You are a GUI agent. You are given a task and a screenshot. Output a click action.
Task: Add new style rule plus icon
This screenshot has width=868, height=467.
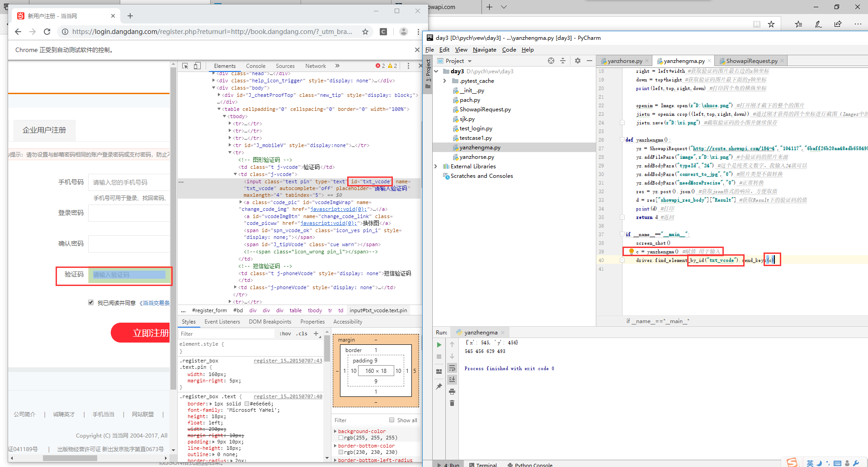(316, 334)
